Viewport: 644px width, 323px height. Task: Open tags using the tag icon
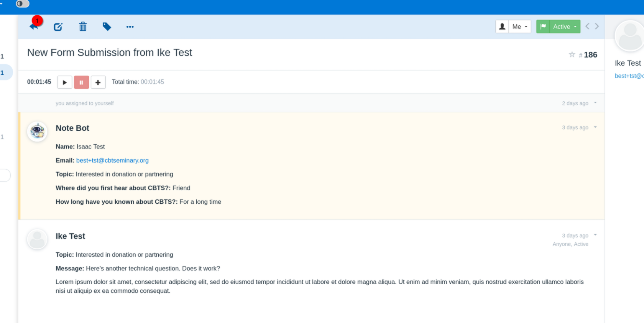click(107, 26)
